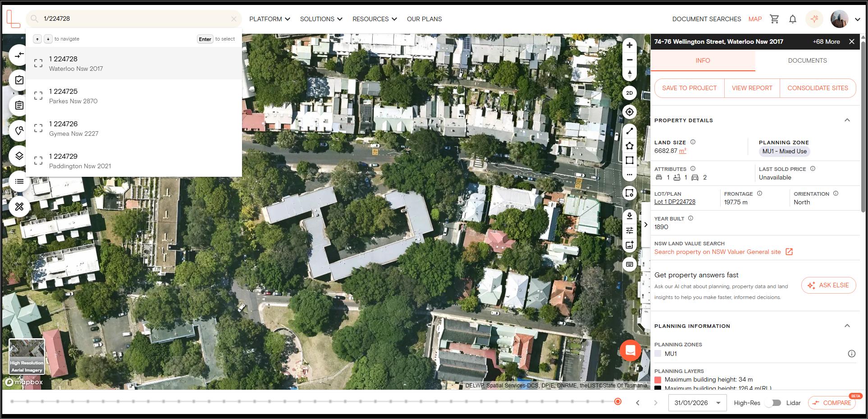Switch to the DOCUMENTS tab
The height and width of the screenshot is (419, 868).
(807, 60)
